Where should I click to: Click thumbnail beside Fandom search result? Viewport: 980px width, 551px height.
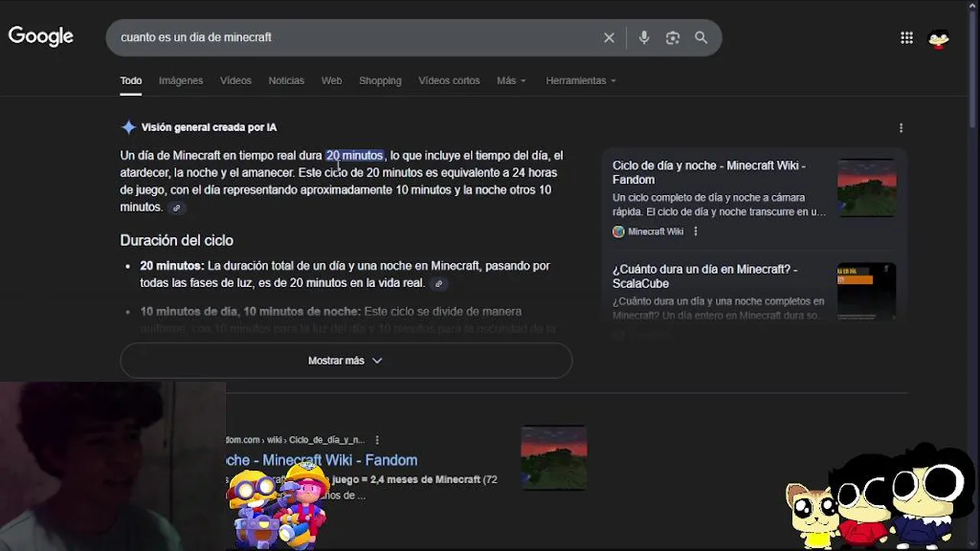click(x=554, y=458)
